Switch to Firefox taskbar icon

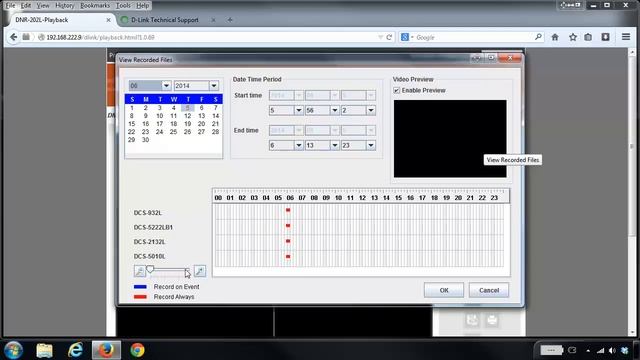click(106, 350)
